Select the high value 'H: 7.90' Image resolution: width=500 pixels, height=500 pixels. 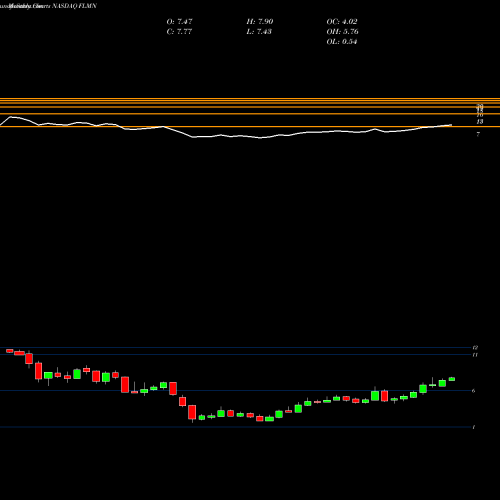pos(260,22)
